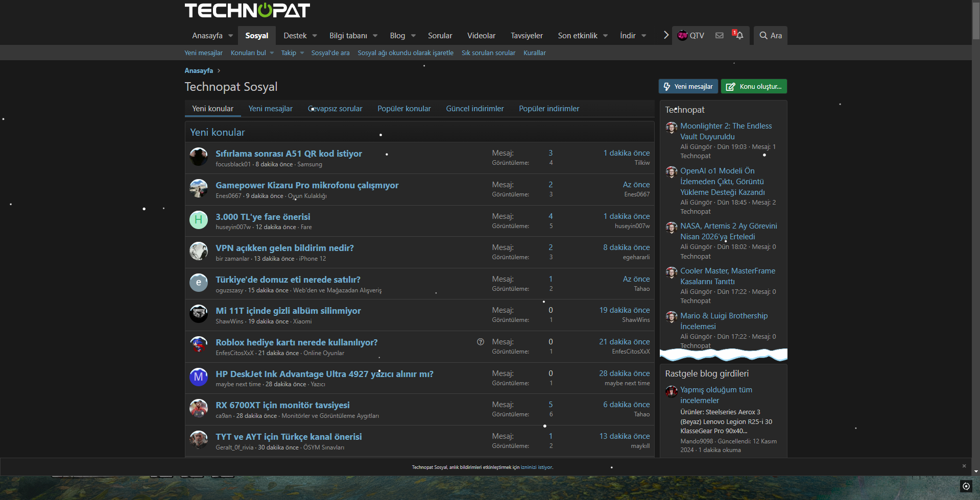Click the circular icon in the page's lower corner

(966, 486)
